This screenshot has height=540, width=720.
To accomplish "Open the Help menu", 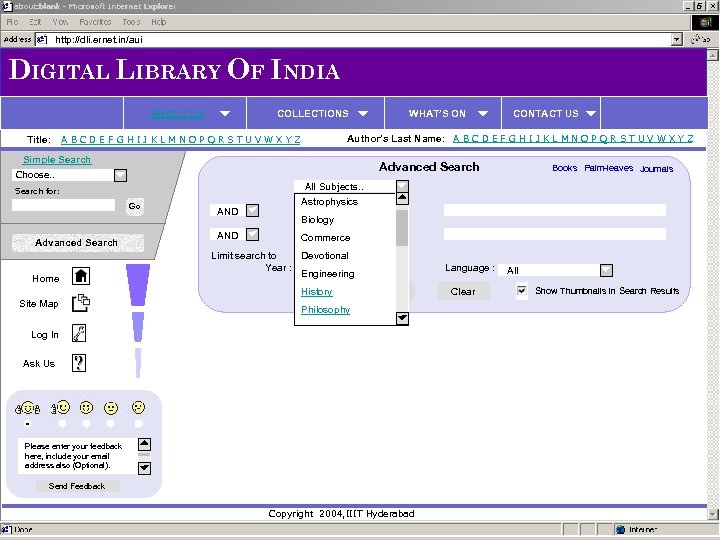I will point(158,22).
